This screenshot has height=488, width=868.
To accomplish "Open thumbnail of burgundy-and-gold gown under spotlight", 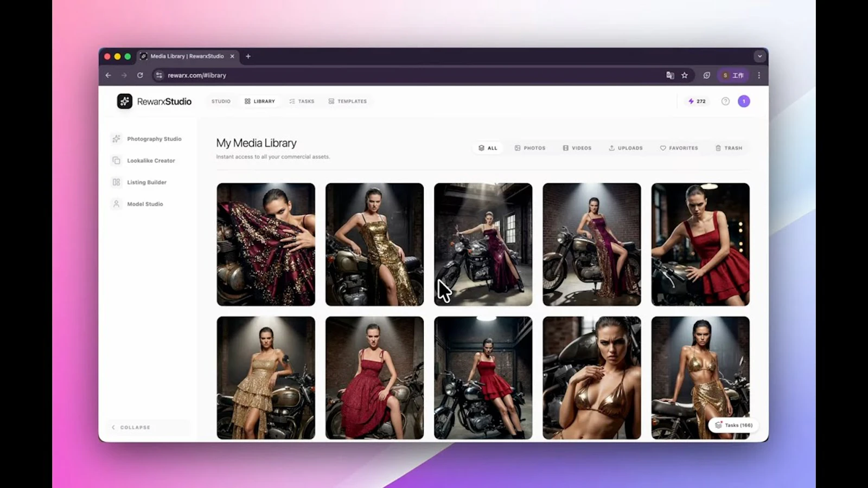I will click(592, 245).
